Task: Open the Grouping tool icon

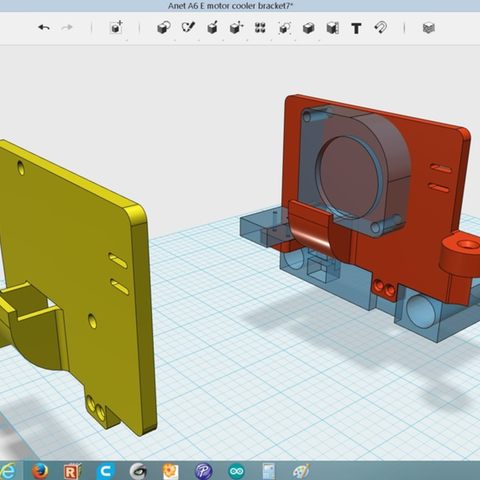Action: [x=284, y=28]
